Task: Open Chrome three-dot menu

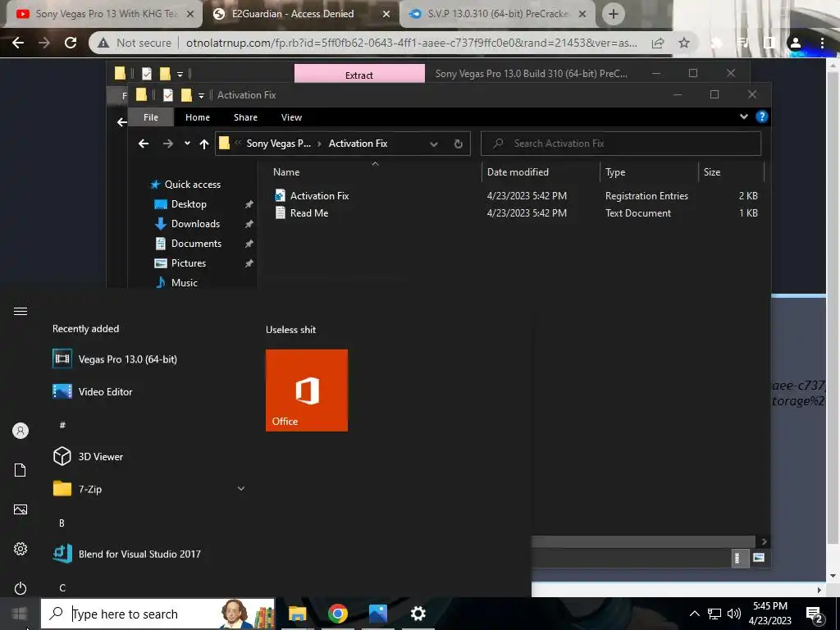Action: click(x=822, y=43)
